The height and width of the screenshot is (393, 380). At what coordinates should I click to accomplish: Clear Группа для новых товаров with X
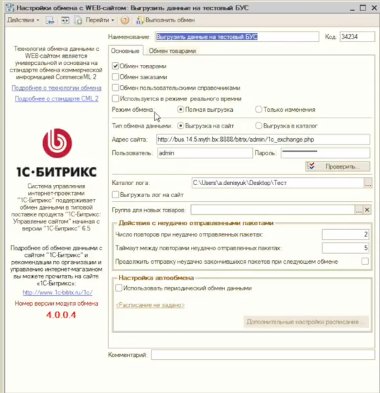pos(367,210)
